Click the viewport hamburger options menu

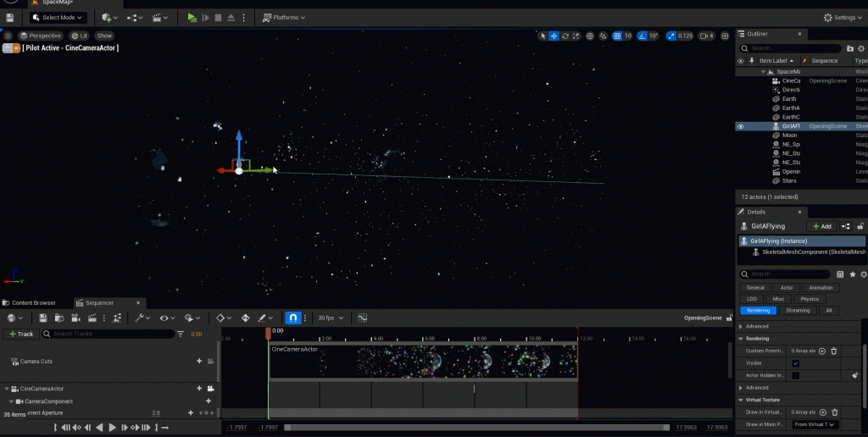8,36
